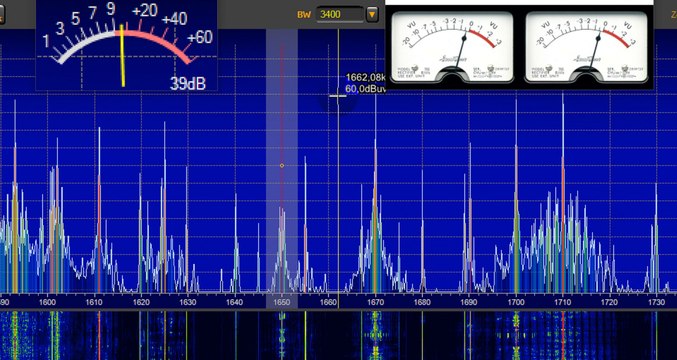Screen dimensions: 677x360
Task: Select 1700 on the frequency scale
Action: click(516, 302)
